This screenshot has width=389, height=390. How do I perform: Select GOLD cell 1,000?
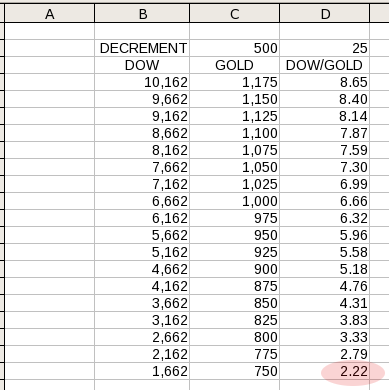[x=234, y=201]
